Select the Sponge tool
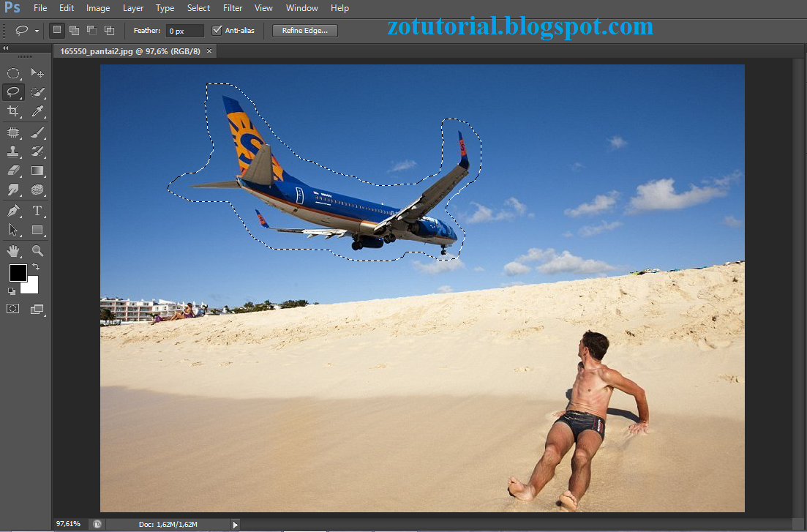807x532 pixels. coord(37,190)
